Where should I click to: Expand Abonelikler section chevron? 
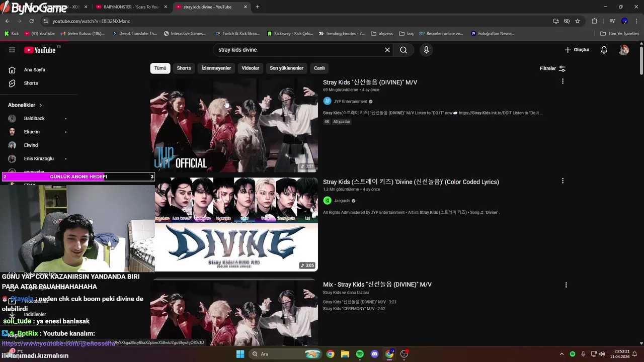point(40,105)
